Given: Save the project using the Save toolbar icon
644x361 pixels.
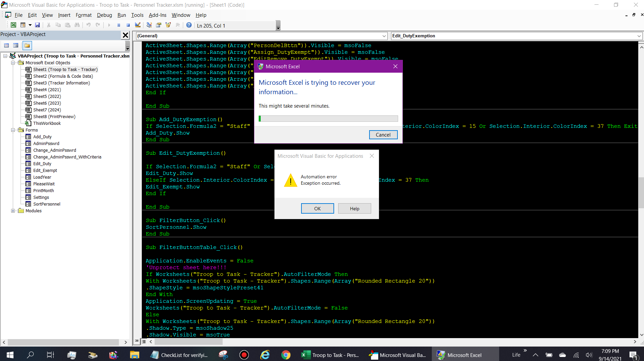Looking at the screenshot, I should click(38, 25).
